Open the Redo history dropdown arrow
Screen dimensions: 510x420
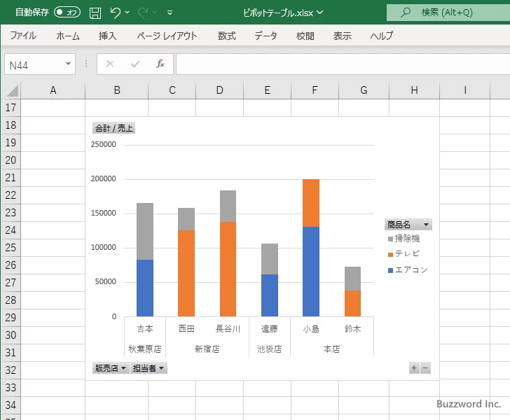click(x=155, y=13)
